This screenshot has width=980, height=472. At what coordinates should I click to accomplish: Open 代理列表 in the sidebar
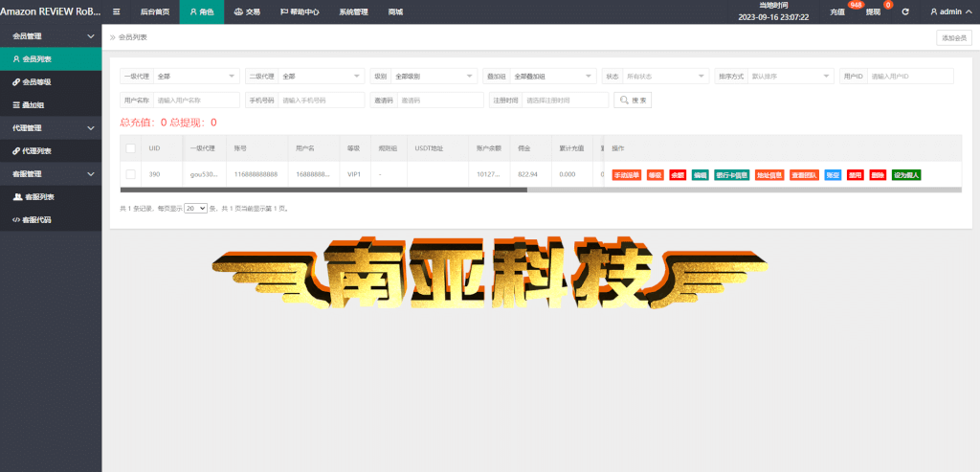(51, 150)
